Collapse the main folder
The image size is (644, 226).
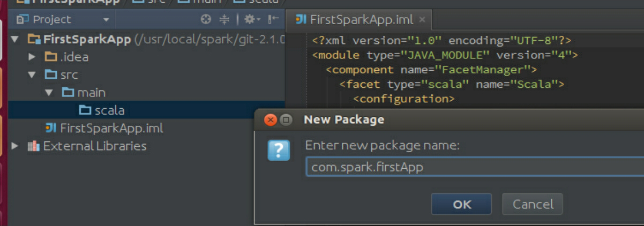pyautogui.click(x=49, y=93)
